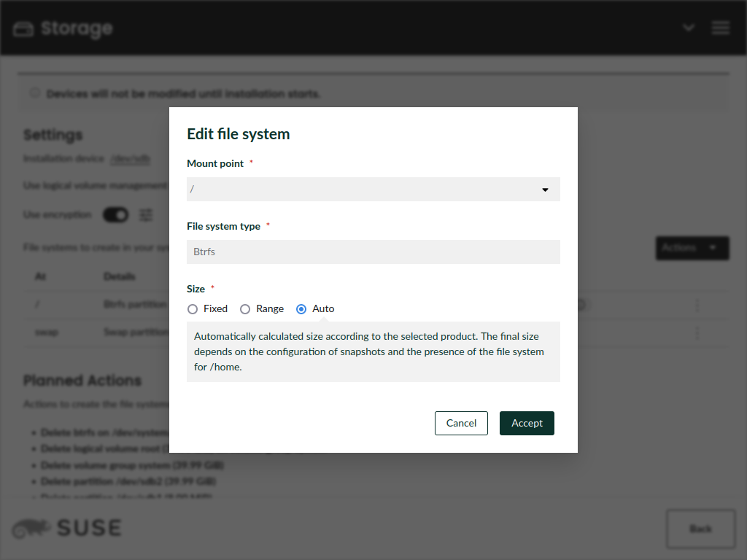Click the SUSE chameleon logo
Image resolution: width=747 pixels, height=560 pixels.
(31, 528)
